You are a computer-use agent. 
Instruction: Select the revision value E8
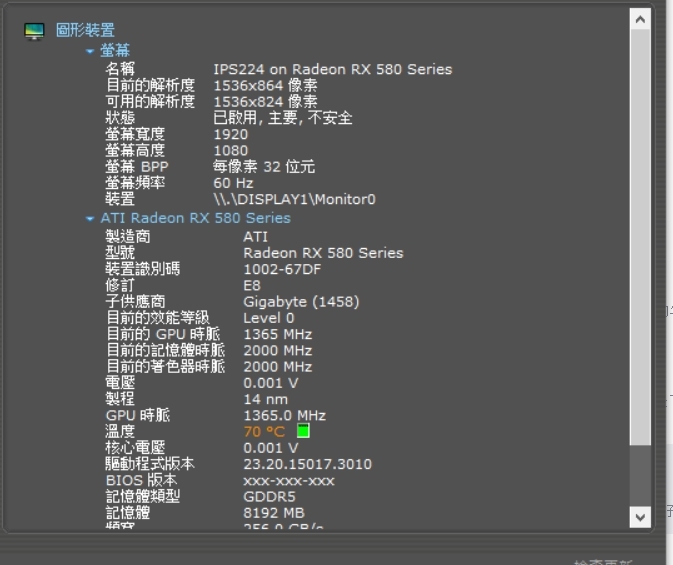(x=252, y=286)
